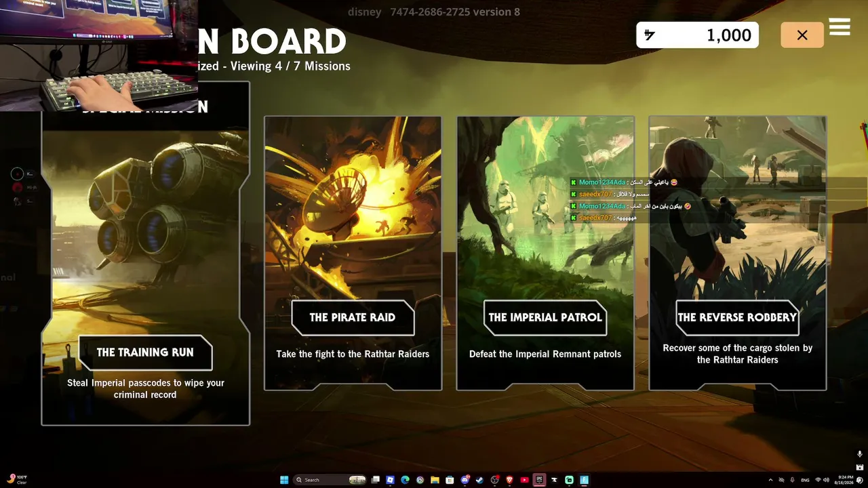Click the microphone tray icon
This screenshot has width=868, height=488.
click(792, 480)
